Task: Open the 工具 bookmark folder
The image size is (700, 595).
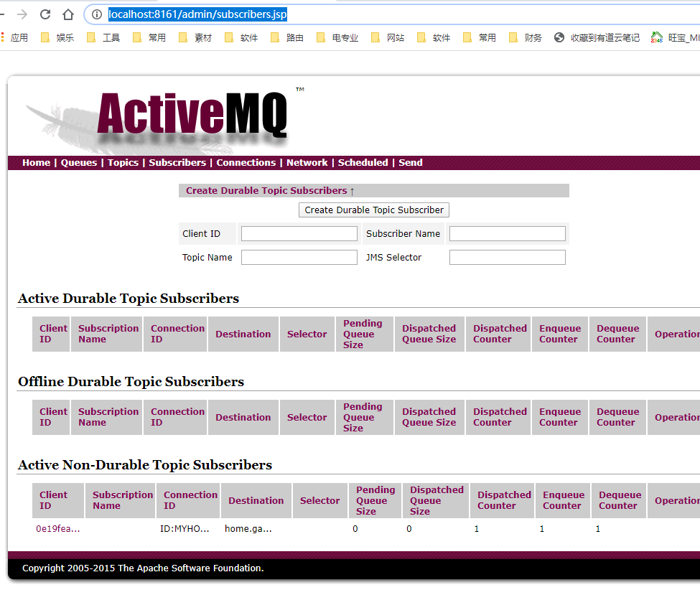Action: pyautogui.click(x=103, y=38)
